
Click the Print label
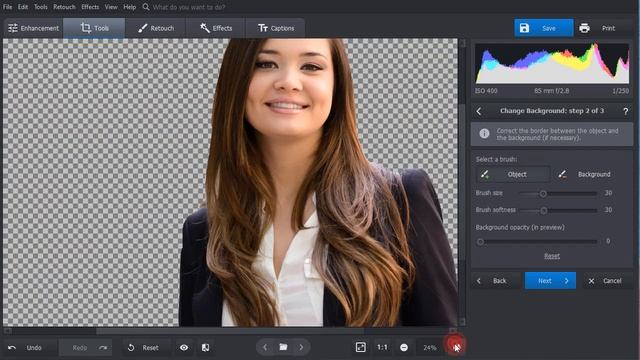click(x=608, y=28)
